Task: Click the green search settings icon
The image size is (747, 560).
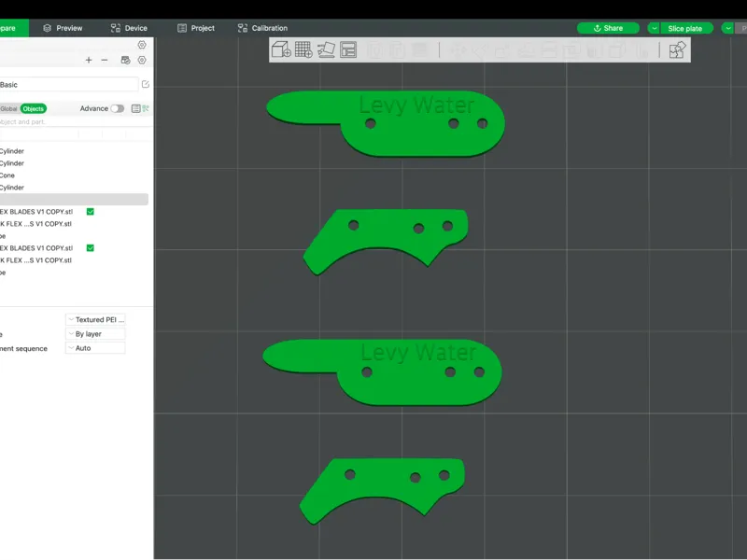Action: (x=146, y=108)
